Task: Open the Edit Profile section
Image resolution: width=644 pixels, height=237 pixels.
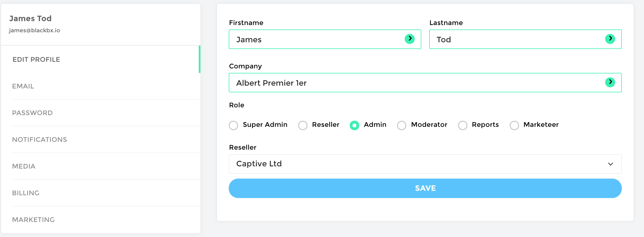Action: click(x=36, y=60)
